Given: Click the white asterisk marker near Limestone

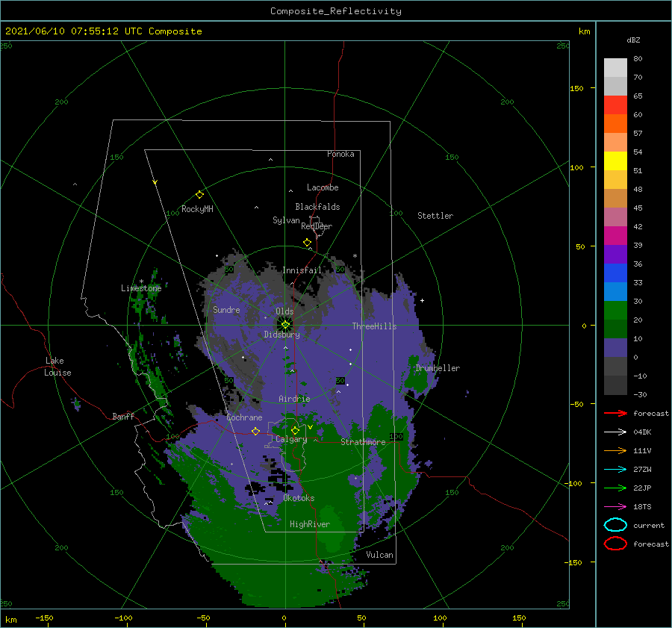Looking at the screenshot, I should tap(141, 282).
